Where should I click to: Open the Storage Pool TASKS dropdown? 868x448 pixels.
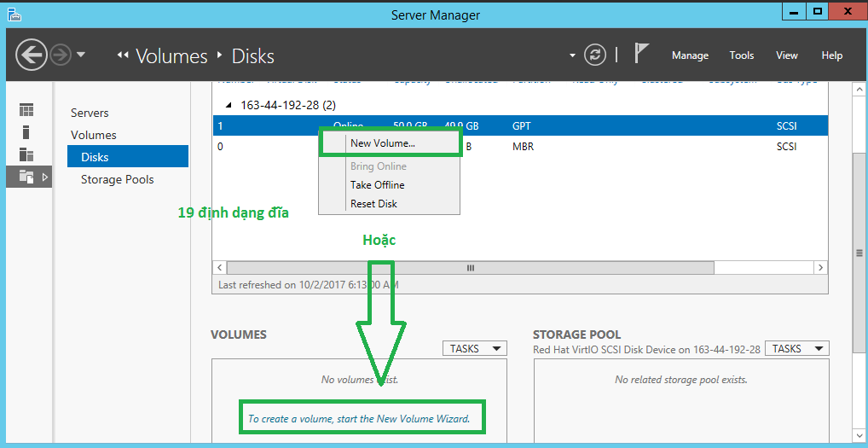796,348
